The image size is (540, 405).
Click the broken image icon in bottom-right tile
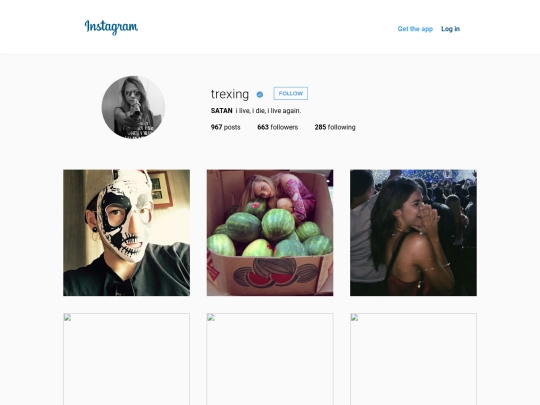tap(354, 318)
